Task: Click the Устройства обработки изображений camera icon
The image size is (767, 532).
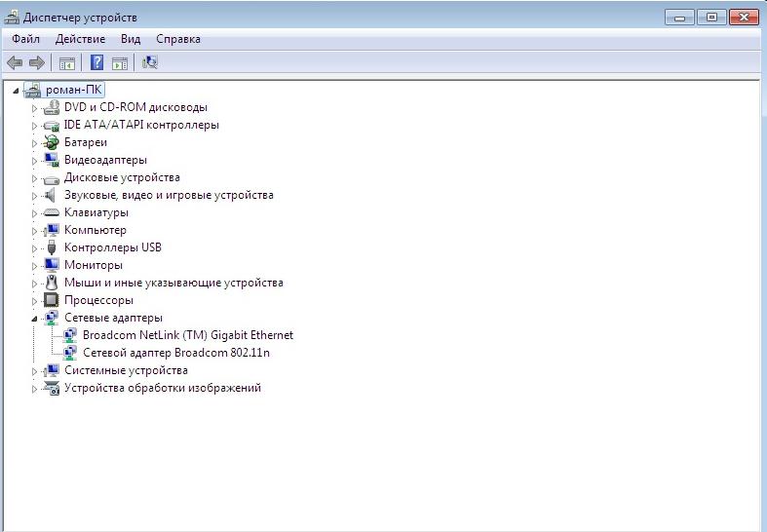Action: (x=51, y=388)
